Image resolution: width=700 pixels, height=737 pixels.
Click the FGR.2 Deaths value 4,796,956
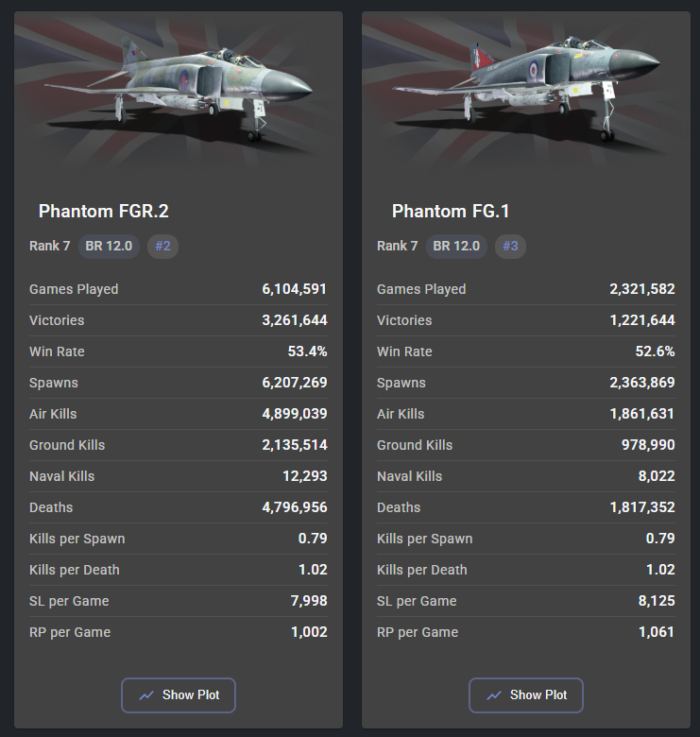coord(295,507)
